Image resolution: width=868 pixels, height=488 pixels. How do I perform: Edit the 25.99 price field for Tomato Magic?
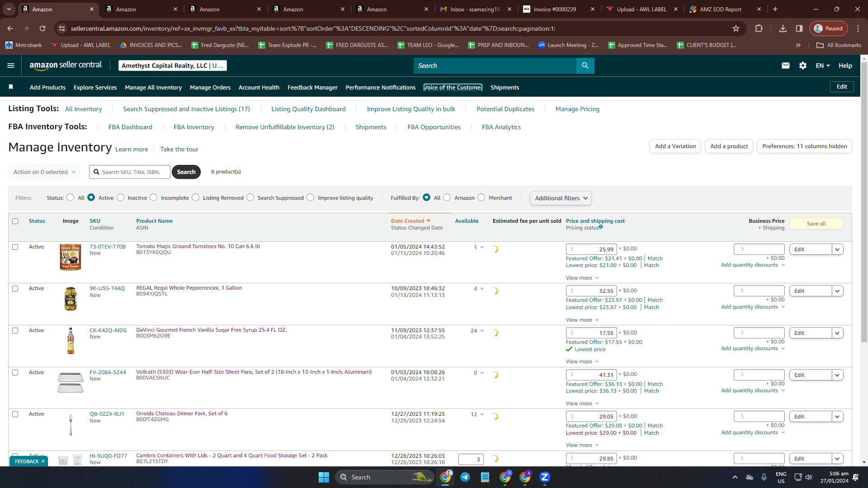click(x=591, y=249)
